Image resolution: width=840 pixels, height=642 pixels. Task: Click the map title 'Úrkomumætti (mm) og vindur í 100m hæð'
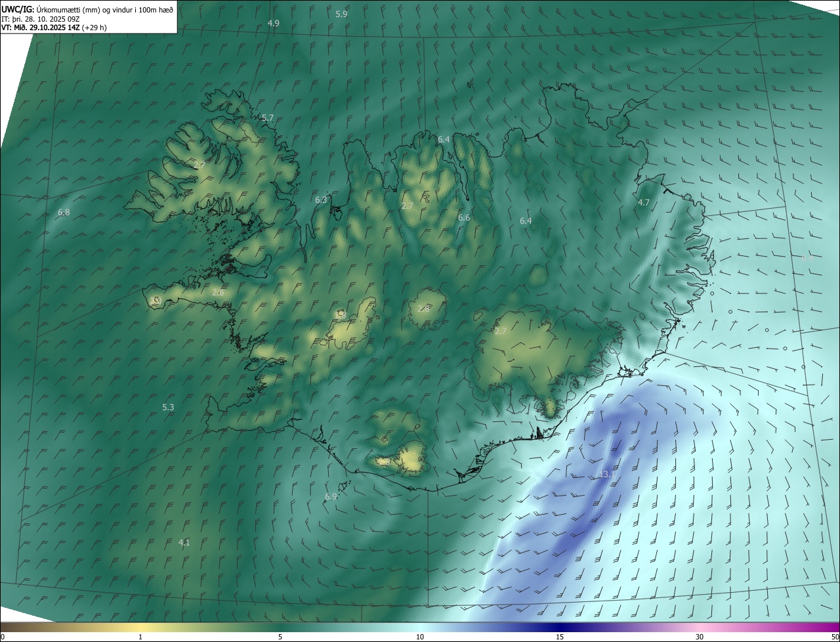click(x=104, y=9)
